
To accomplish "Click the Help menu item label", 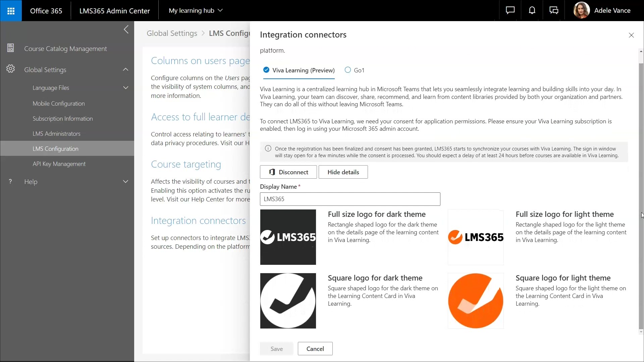I will (x=31, y=182).
